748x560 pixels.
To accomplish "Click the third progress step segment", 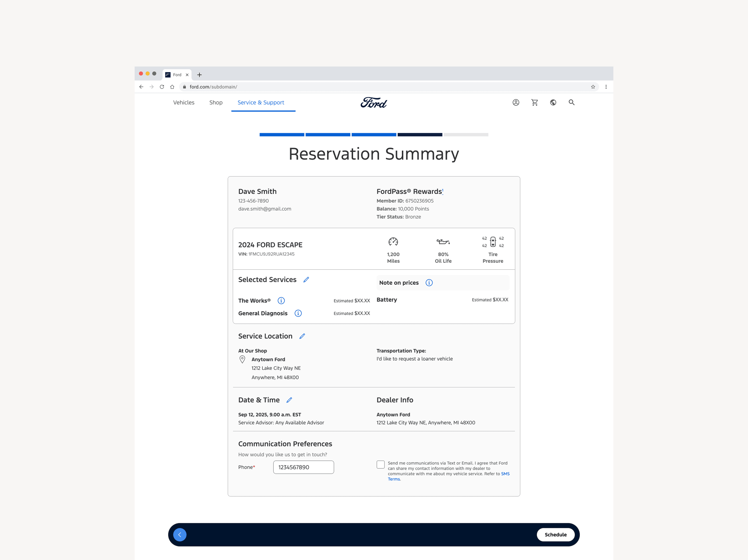I will click(x=374, y=135).
